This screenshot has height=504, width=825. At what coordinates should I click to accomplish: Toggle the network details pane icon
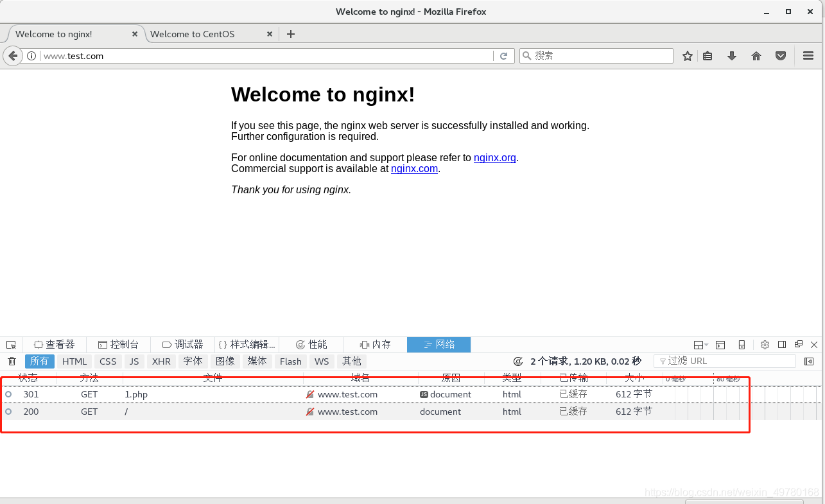point(809,361)
